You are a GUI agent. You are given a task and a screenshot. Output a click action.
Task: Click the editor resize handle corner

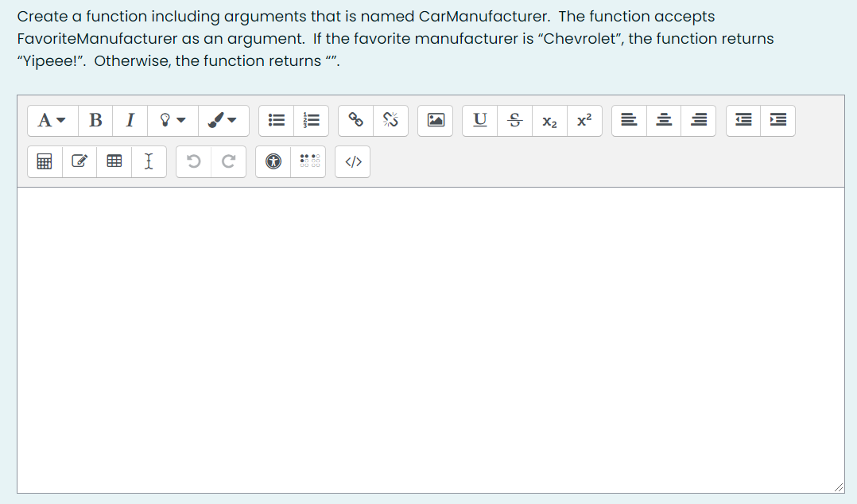pyautogui.click(x=839, y=487)
